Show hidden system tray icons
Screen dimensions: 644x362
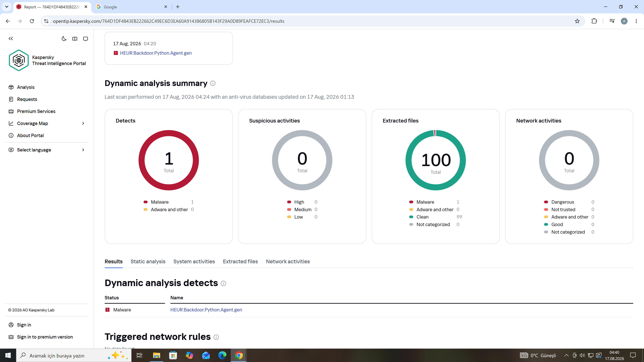coord(567,355)
